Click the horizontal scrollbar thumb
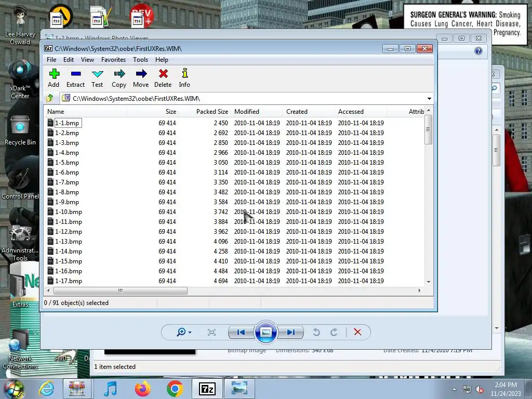This screenshot has width=532, height=399. pyautogui.click(x=121, y=290)
